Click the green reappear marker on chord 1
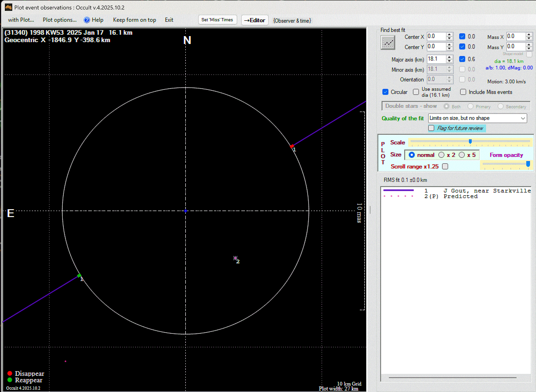 point(79,276)
